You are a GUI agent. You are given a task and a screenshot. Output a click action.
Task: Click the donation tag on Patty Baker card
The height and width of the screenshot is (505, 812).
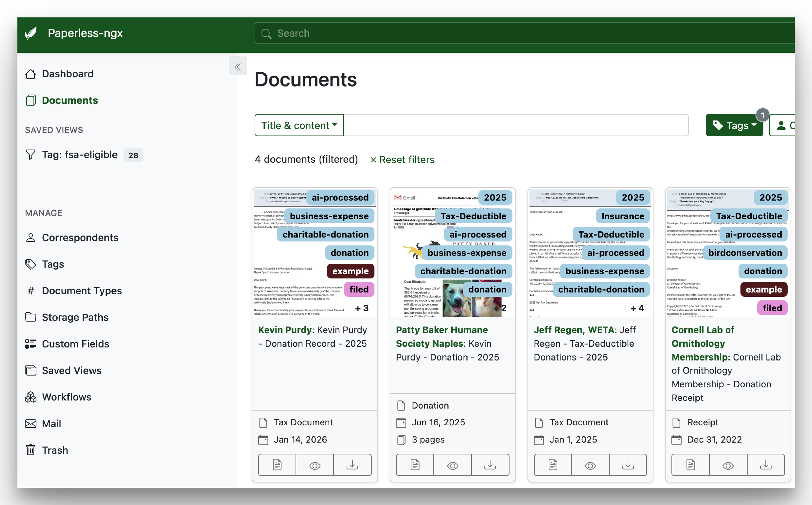tap(487, 290)
